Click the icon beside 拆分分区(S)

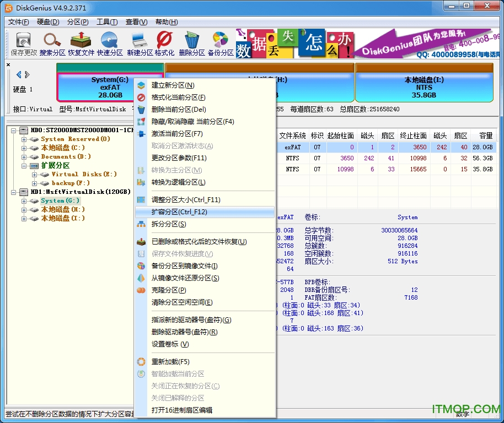click(x=141, y=224)
